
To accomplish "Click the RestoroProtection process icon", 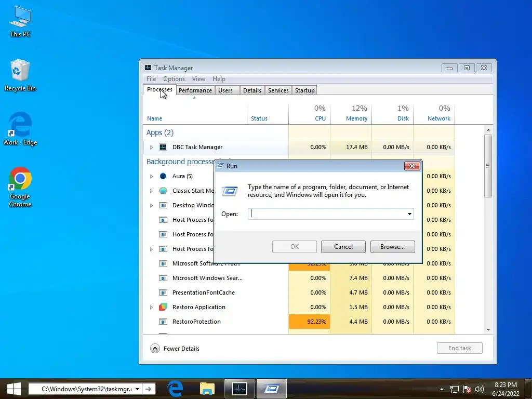I will click(163, 322).
